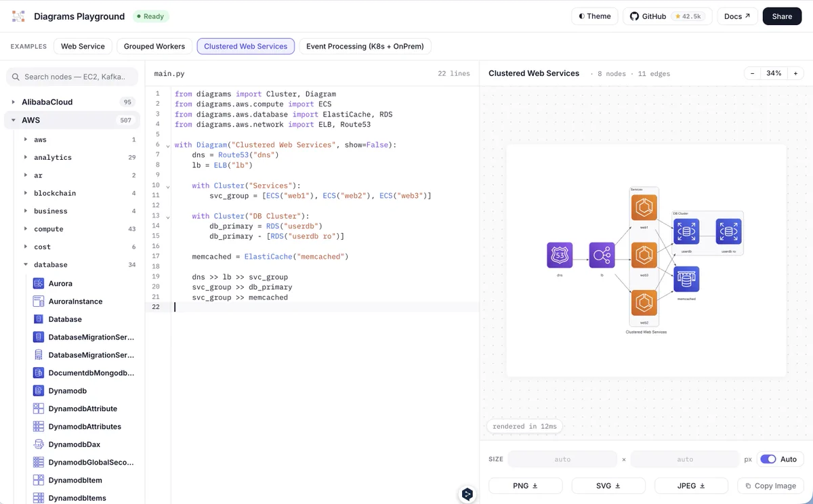Toggle the Theme button

coord(594,16)
